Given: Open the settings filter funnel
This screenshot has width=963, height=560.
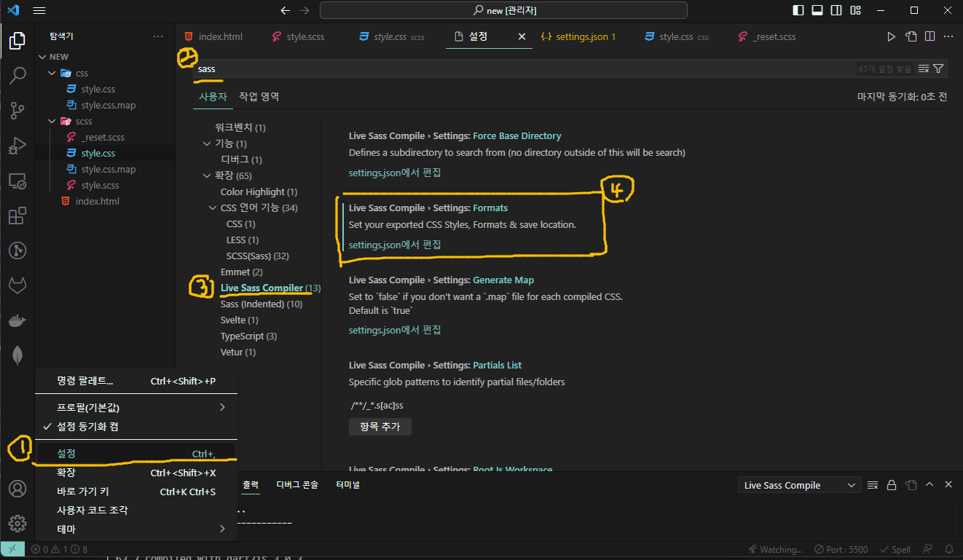Looking at the screenshot, I should (x=938, y=68).
